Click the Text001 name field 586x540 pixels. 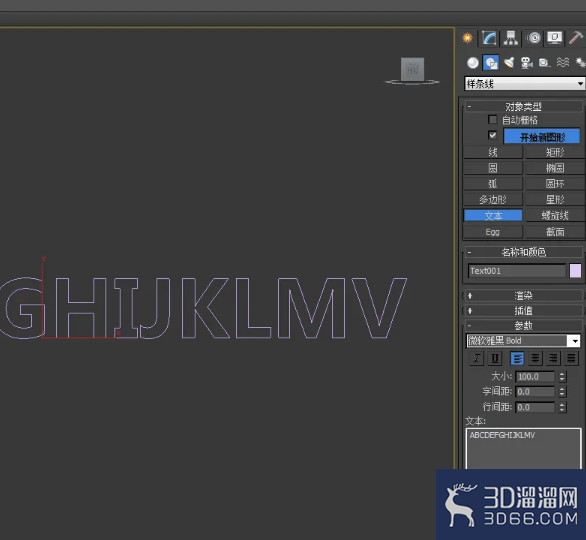point(517,271)
